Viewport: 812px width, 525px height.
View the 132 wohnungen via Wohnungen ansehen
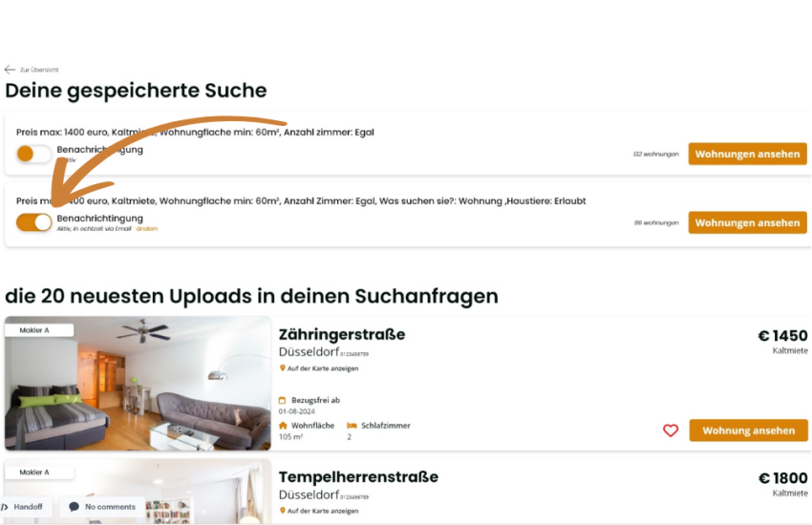click(x=747, y=154)
